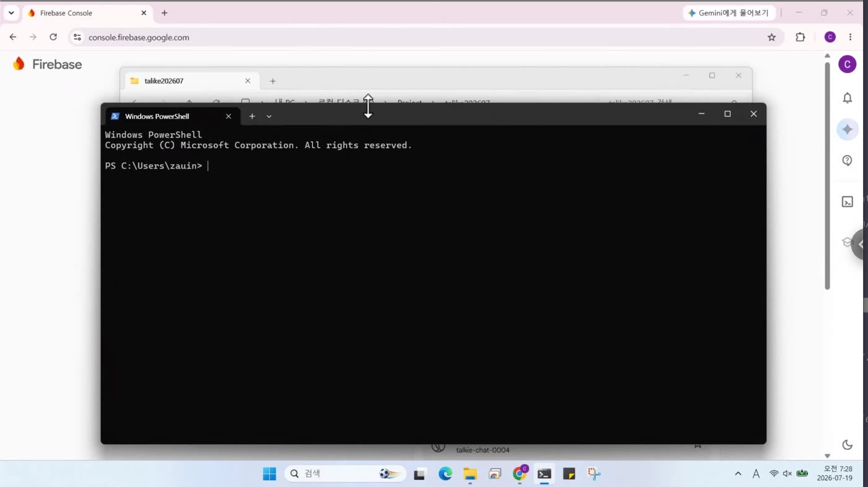868x487 pixels.
Task: Add a new tab in File Explorer
Action: (272, 81)
